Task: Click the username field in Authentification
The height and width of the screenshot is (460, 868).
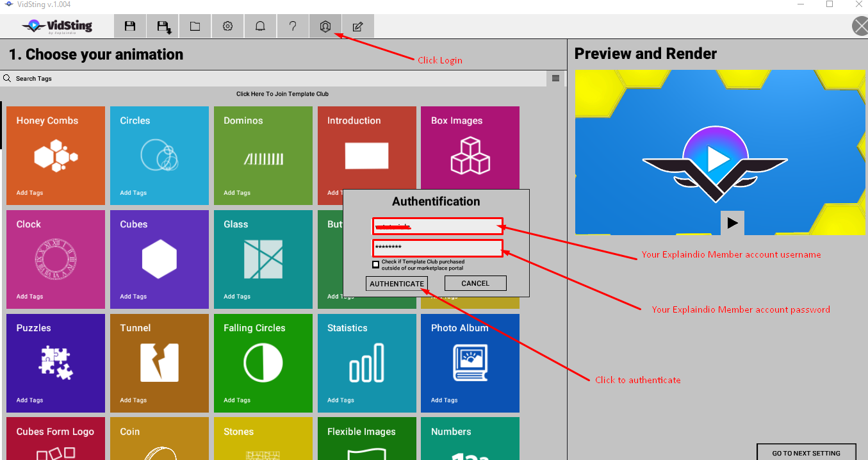Action: click(438, 226)
